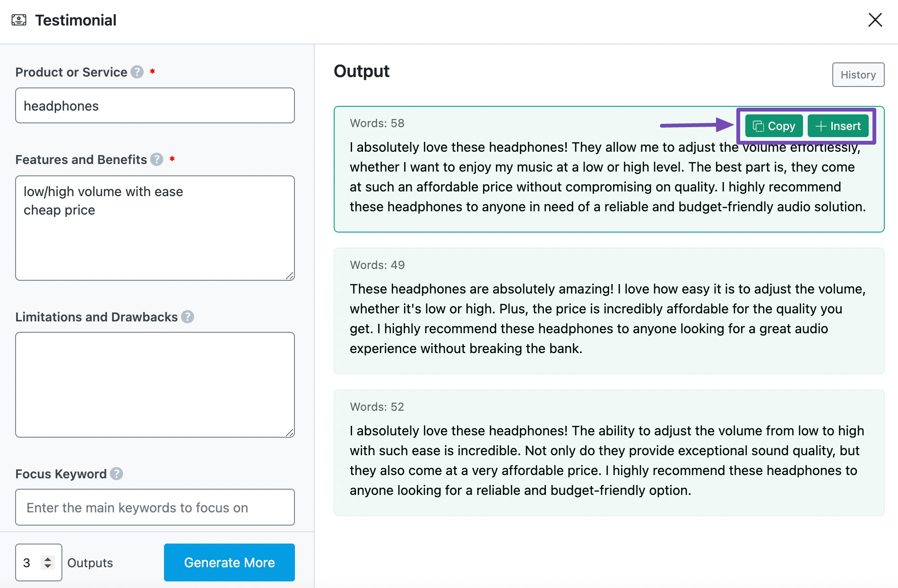Image resolution: width=898 pixels, height=588 pixels.
Task: Close the Testimonial dialog
Action: pyautogui.click(x=875, y=20)
